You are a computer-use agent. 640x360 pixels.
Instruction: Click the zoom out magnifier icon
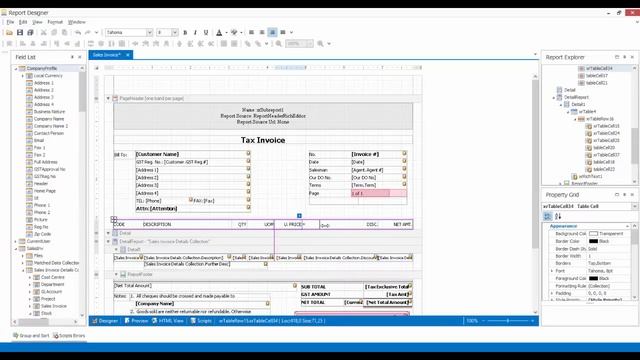click(x=279, y=43)
